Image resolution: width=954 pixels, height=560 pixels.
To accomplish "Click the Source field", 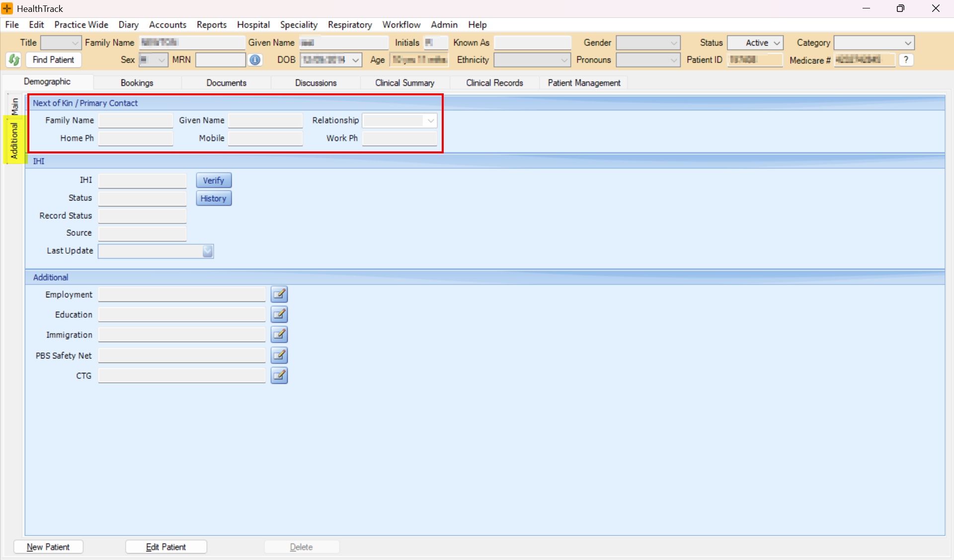I will [x=142, y=233].
